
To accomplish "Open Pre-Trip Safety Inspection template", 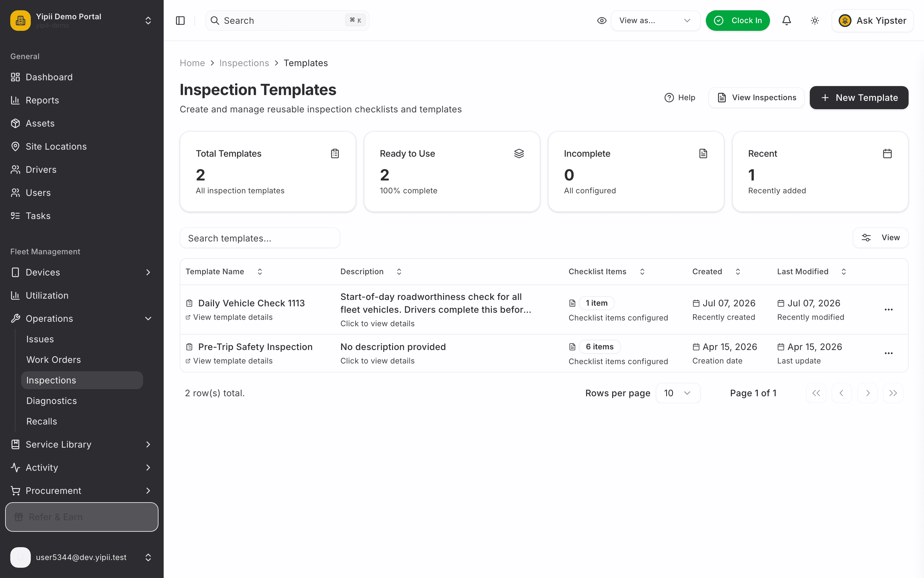I will pos(255,347).
